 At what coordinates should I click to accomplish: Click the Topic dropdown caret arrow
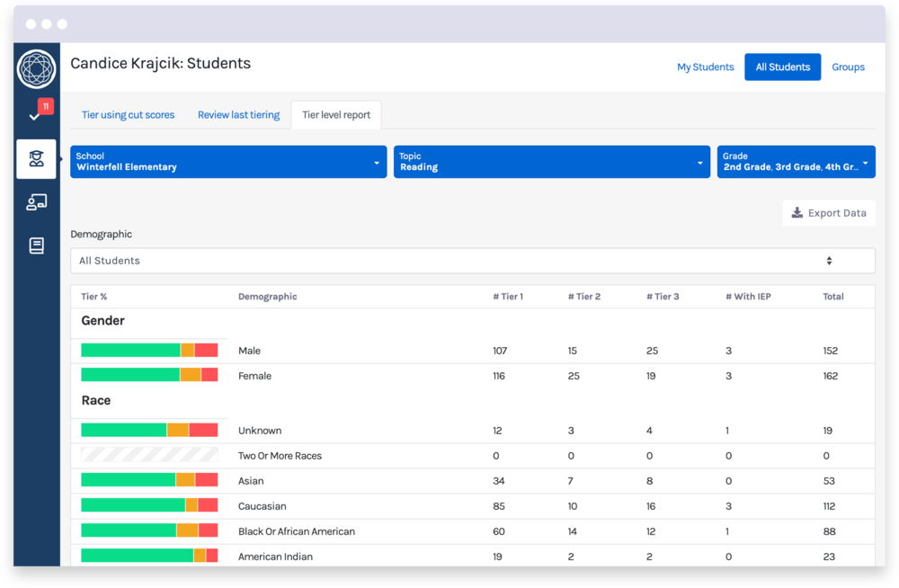(x=700, y=163)
